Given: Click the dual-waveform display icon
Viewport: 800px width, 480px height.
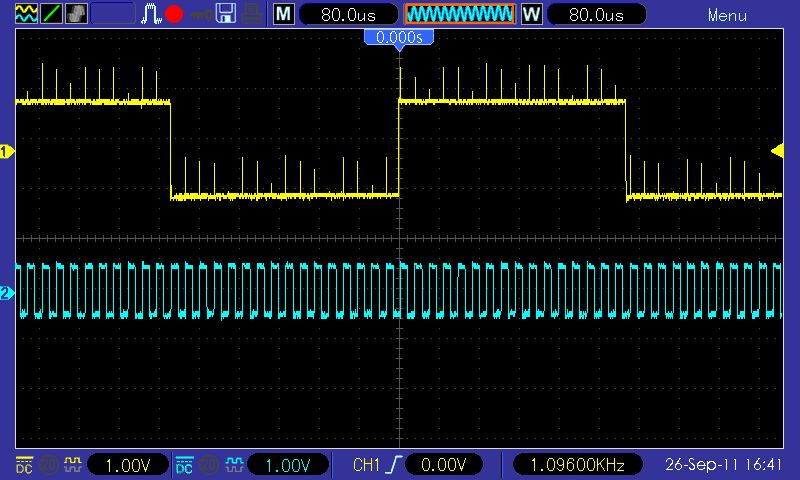Looking at the screenshot, I should point(25,14).
